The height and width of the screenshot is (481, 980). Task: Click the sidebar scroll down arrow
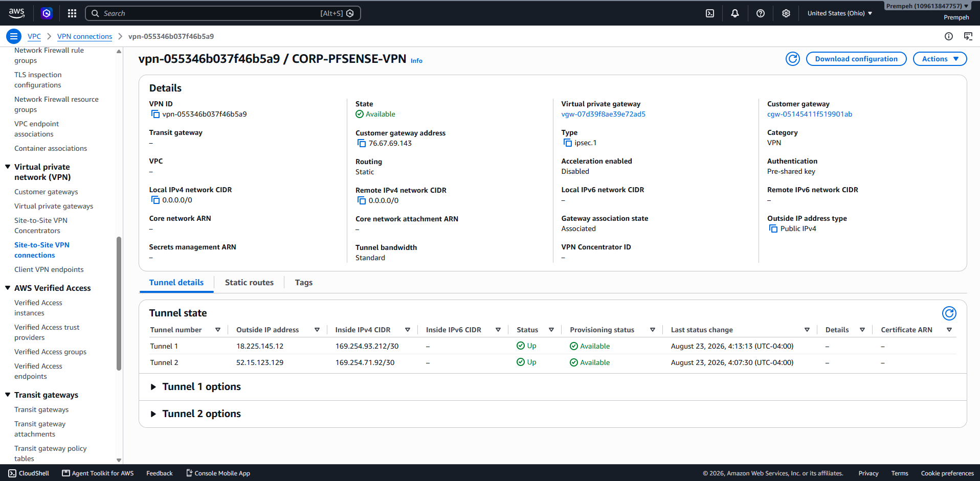(x=119, y=460)
